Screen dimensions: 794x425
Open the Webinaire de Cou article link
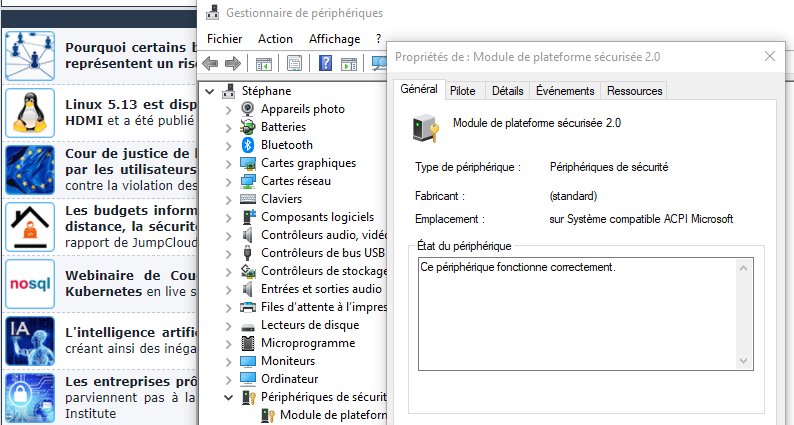[131, 283]
